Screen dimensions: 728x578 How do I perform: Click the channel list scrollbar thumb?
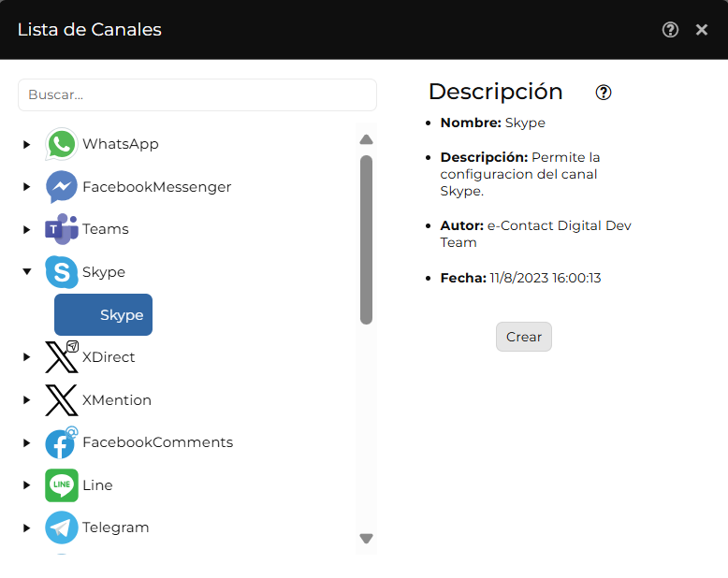(x=366, y=239)
